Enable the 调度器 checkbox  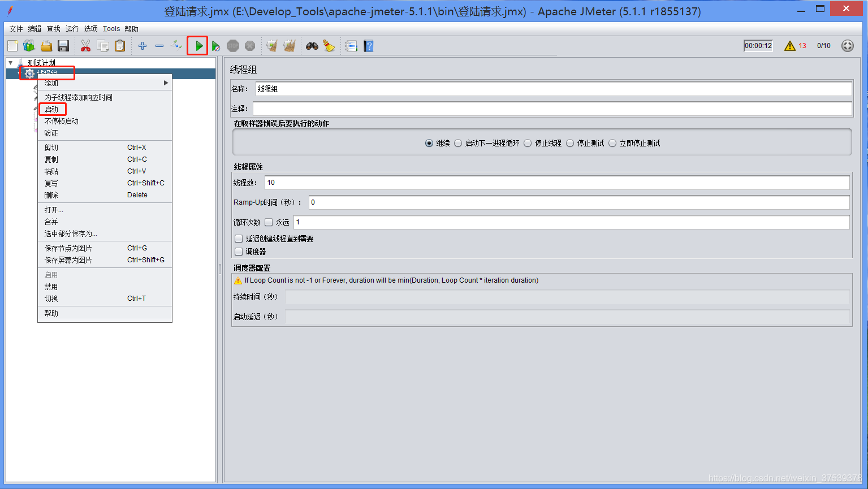point(239,252)
